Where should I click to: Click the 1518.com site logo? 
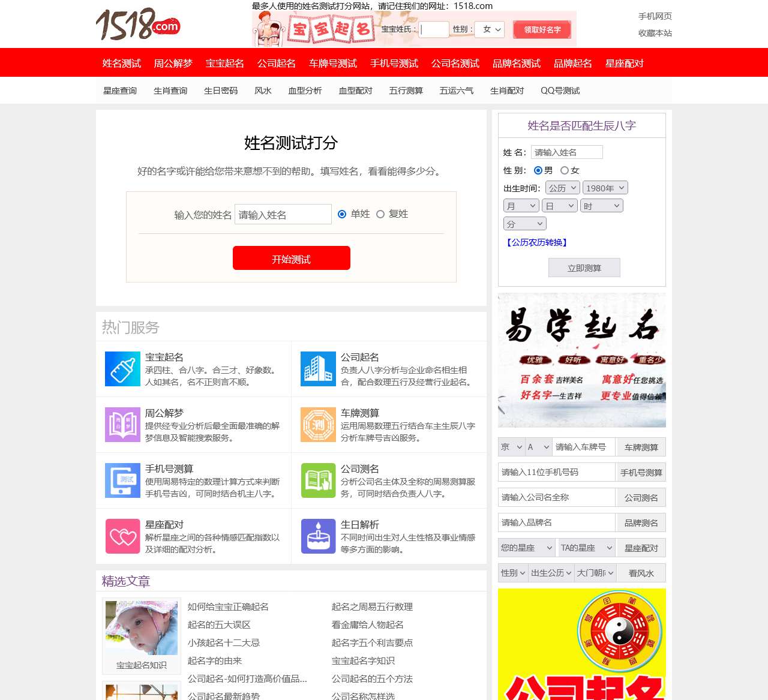pyautogui.click(x=137, y=26)
